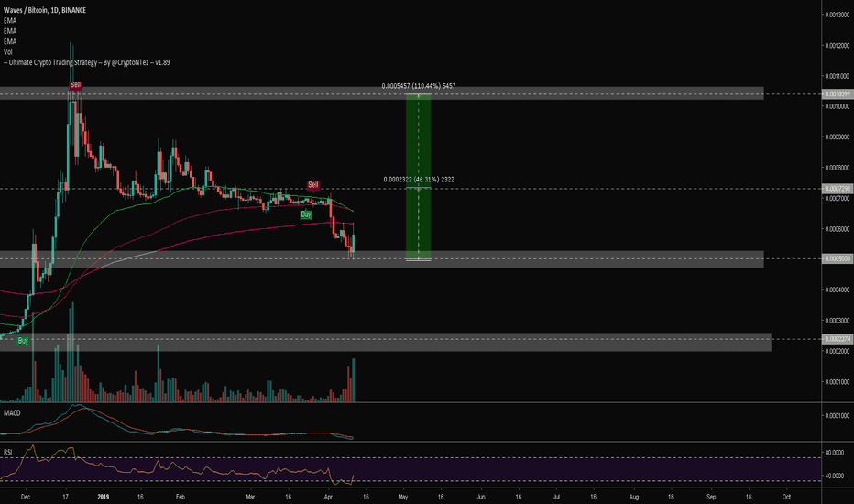Viewport: 854px width, 504px height.
Task: Click the 0.0005000 price line label
Action: coord(838,258)
